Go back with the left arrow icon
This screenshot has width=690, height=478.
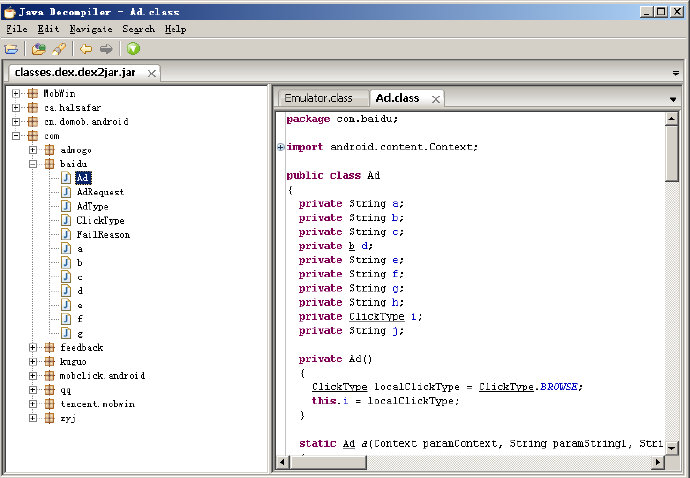tap(86, 49)
